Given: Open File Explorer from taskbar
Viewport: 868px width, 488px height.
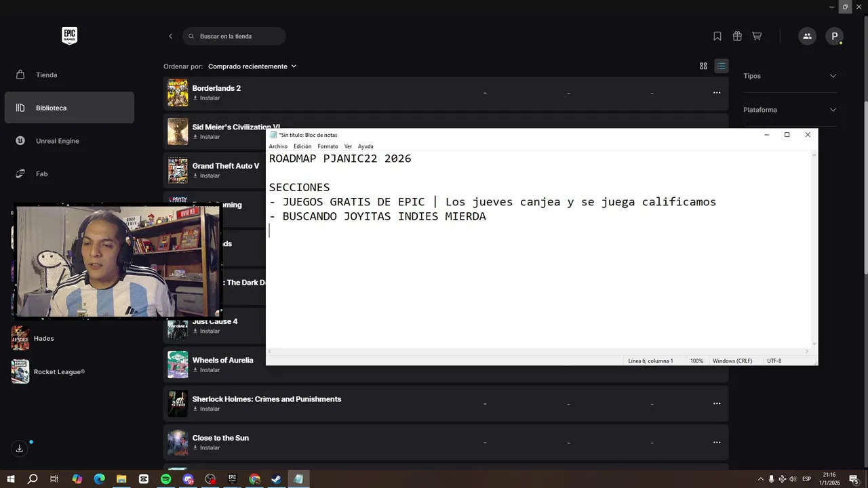Looking at the screenshot, I should click(x=121, y=479).
